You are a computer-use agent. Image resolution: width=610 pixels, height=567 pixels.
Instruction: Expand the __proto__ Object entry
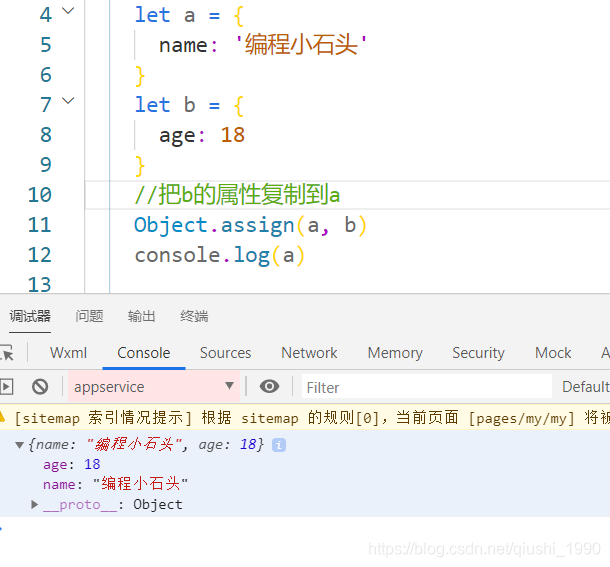[x=34, y=504]
